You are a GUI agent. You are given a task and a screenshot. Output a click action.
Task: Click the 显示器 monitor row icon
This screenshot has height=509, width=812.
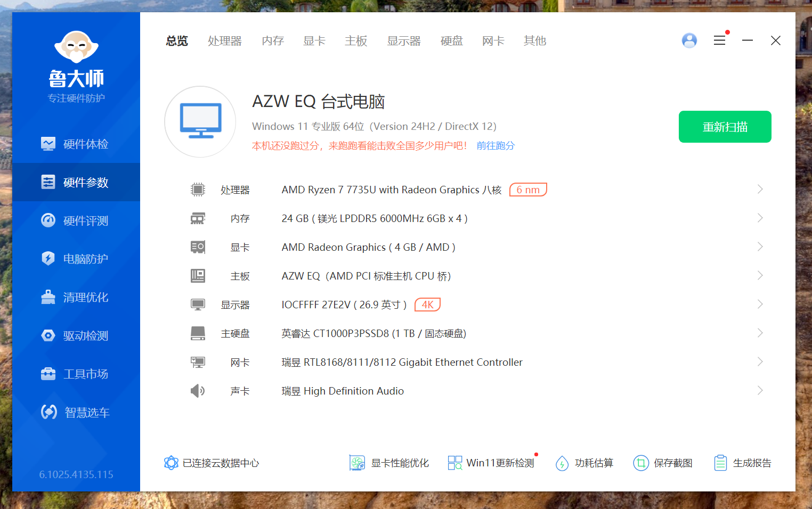[x=198, y=305]
